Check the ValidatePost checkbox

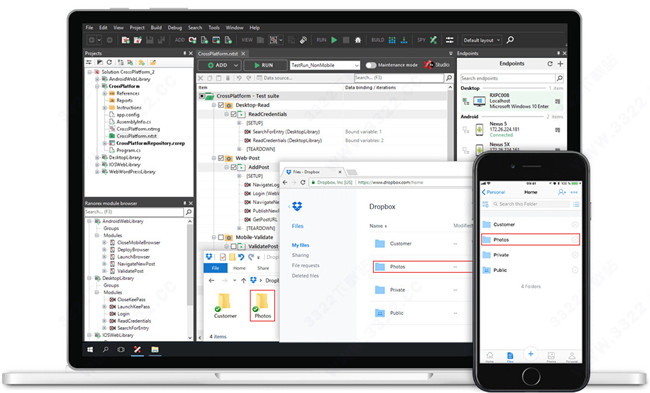[233, 246]
